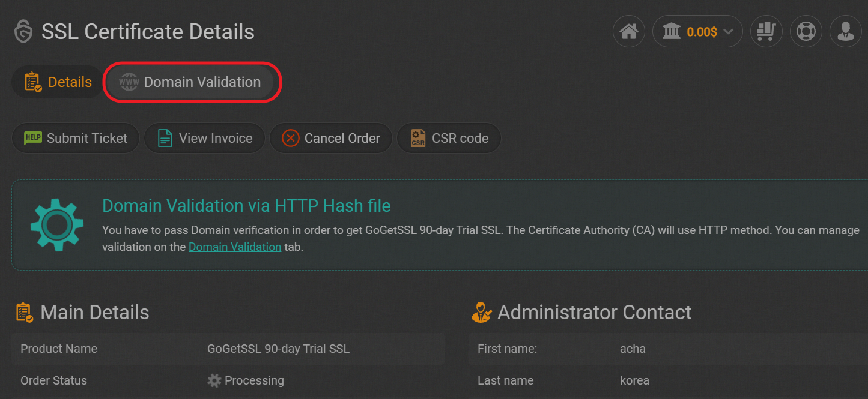
Task: Open View Invoice
Action: 204,138
